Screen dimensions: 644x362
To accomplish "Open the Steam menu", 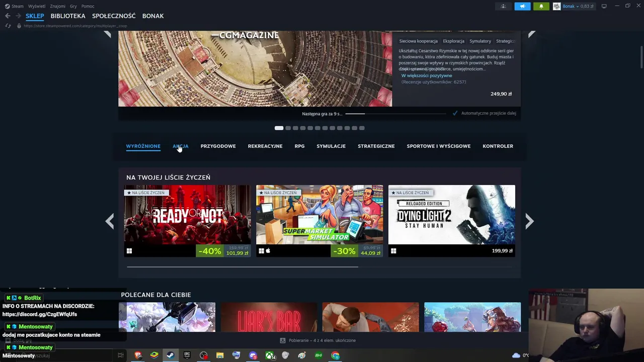I will [14, 6].
